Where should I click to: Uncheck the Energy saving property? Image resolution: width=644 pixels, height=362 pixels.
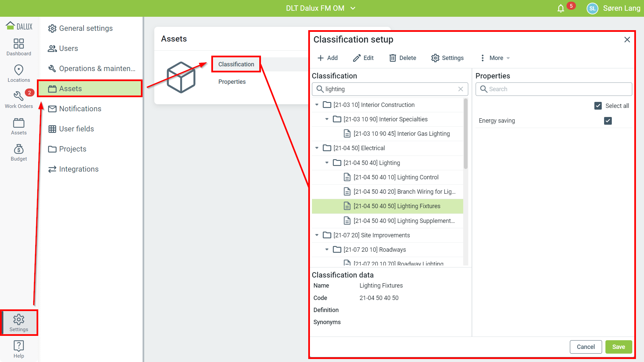click(607, 121)
